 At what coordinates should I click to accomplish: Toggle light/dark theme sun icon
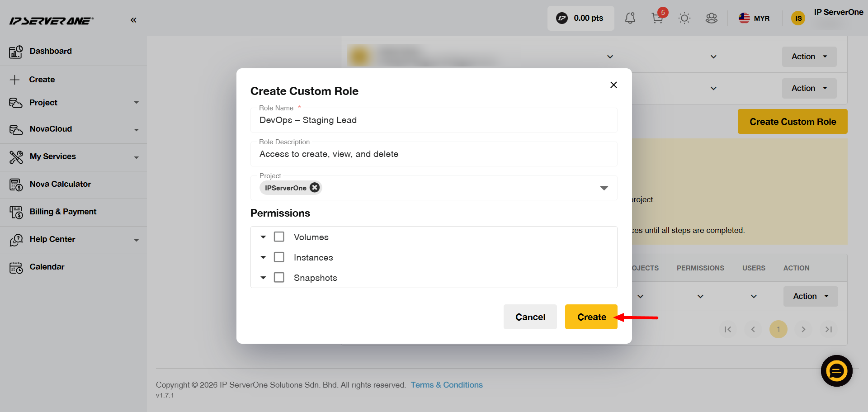[684, 18]
